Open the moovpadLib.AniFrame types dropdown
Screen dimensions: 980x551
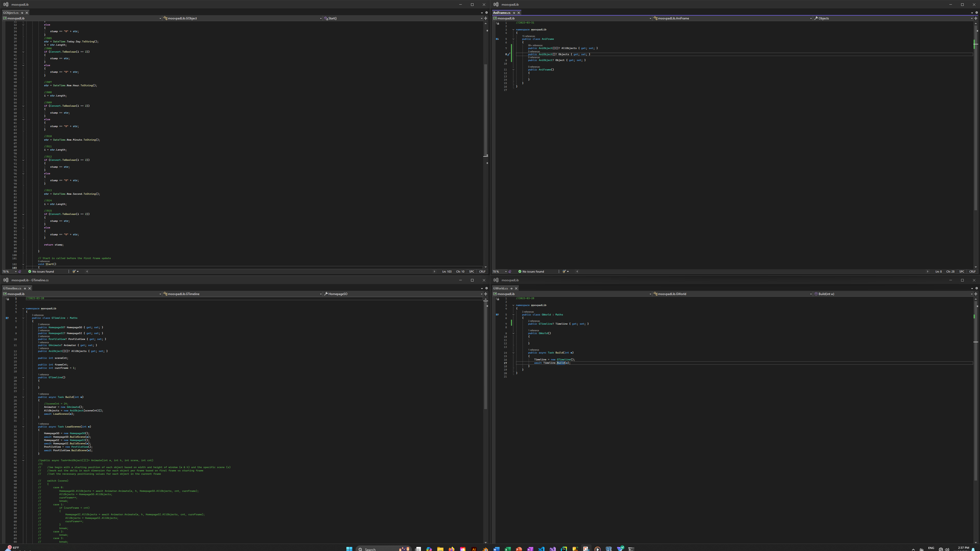click(732, 18)
